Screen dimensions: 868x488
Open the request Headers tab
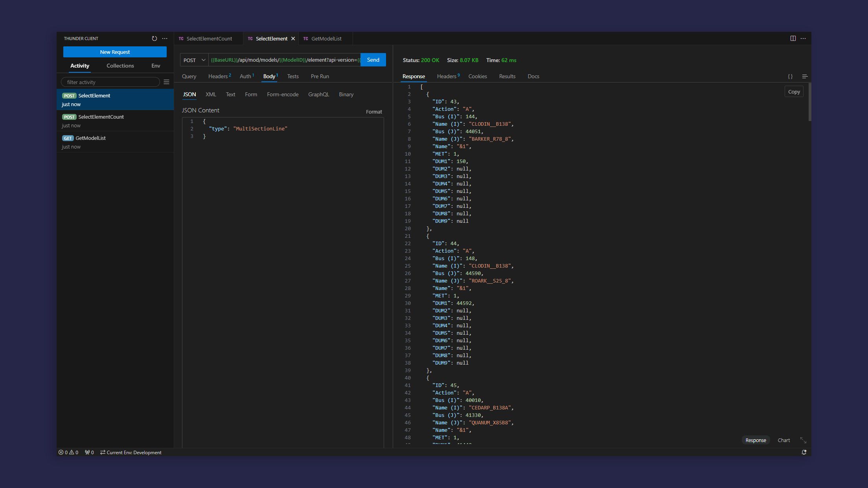219,76
